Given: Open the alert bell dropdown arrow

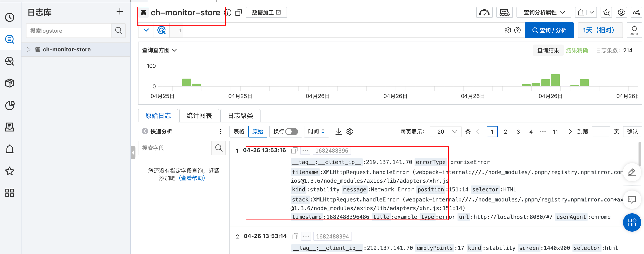Looking at the screenshot, I should 591,13.
